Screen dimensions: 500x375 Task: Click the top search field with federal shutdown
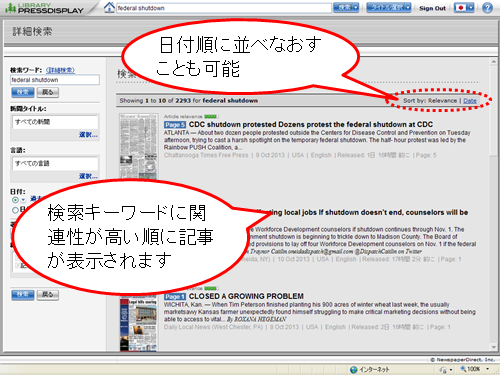(x=224, y=8)
